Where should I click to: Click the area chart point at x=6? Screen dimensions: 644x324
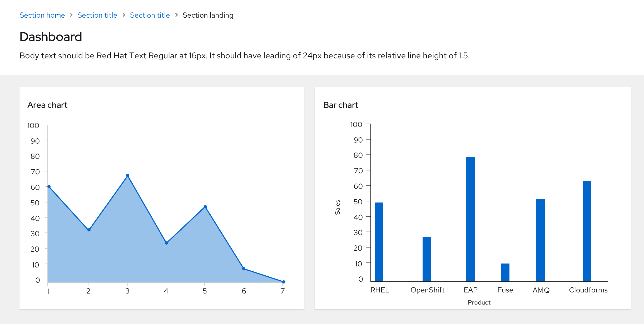(244, 269)
